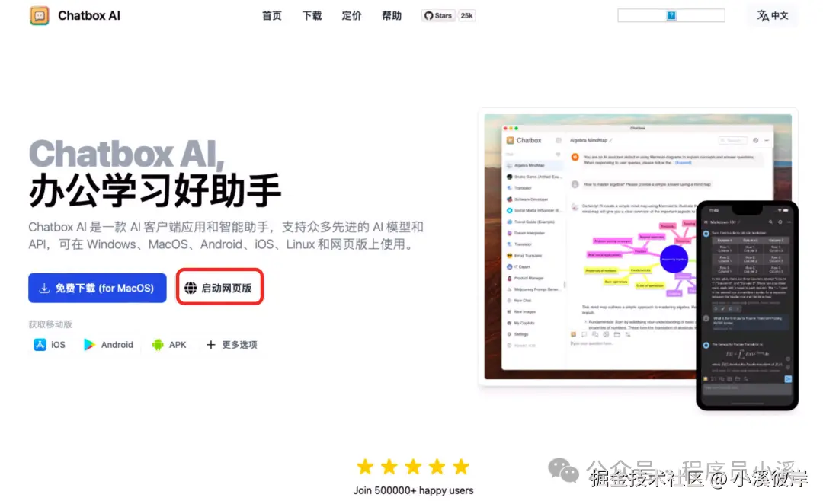Click the 免费下载 (for MacOS) download button

pyautogui.click(x=97, y=288)
